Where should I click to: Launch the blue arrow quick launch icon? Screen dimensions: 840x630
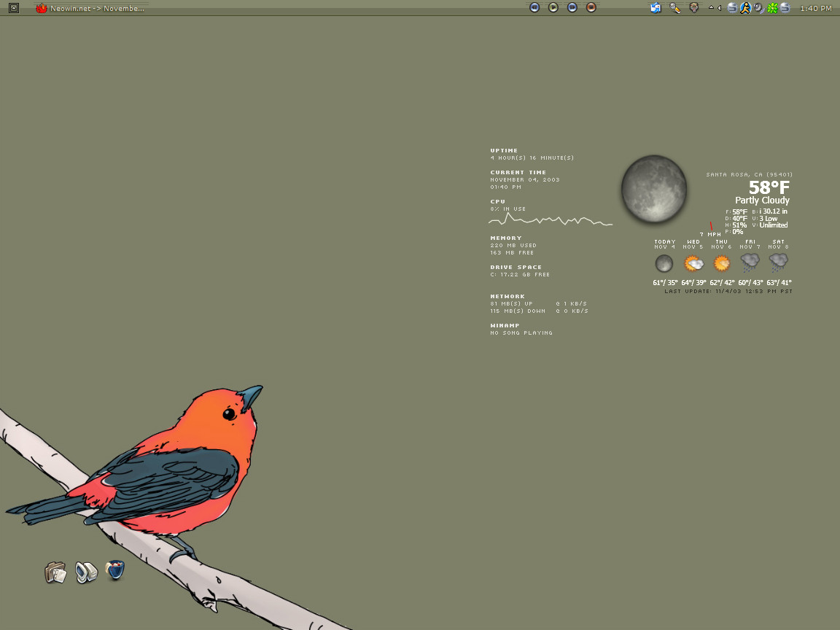656,8
